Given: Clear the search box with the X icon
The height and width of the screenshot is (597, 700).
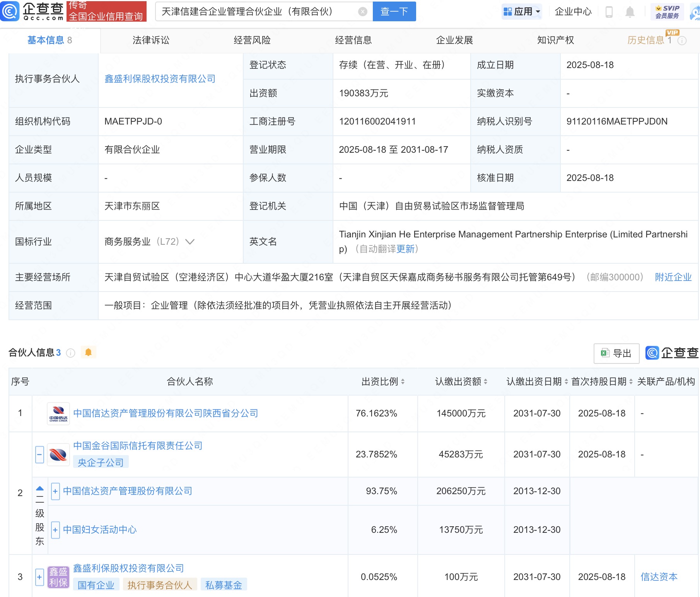Looking at the screenshot, I should coord(363,12).
